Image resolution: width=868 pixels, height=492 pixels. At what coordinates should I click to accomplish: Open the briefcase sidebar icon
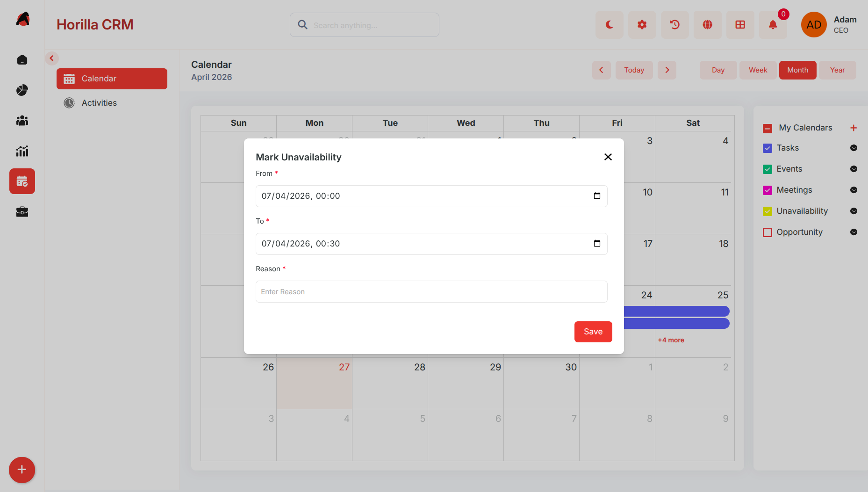pyautogui.click(x=22, y=212)
